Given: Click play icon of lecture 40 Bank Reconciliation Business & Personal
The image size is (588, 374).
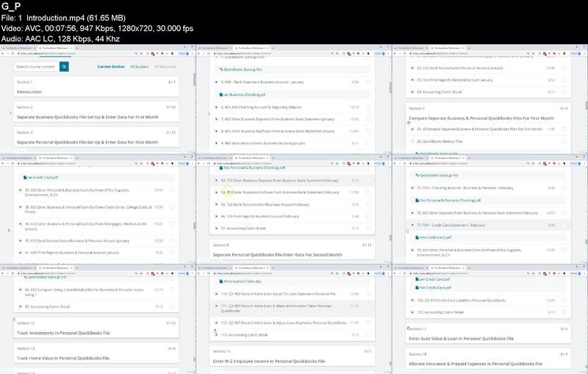Looking at the screenshot, I should click(x=21, y=241).
